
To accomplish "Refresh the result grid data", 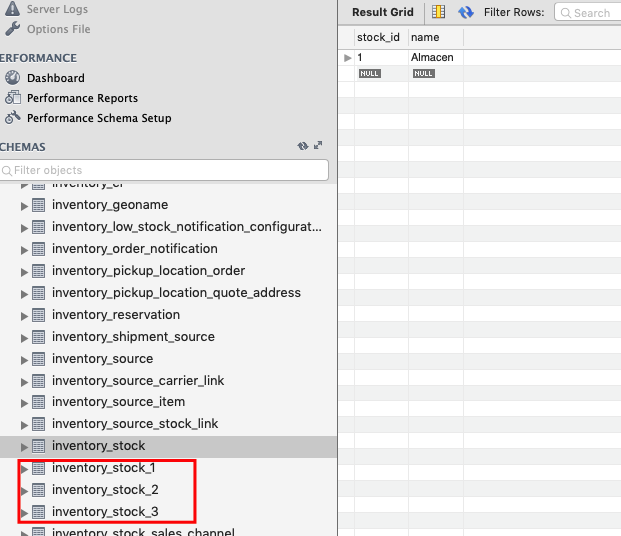I will 466,12.
